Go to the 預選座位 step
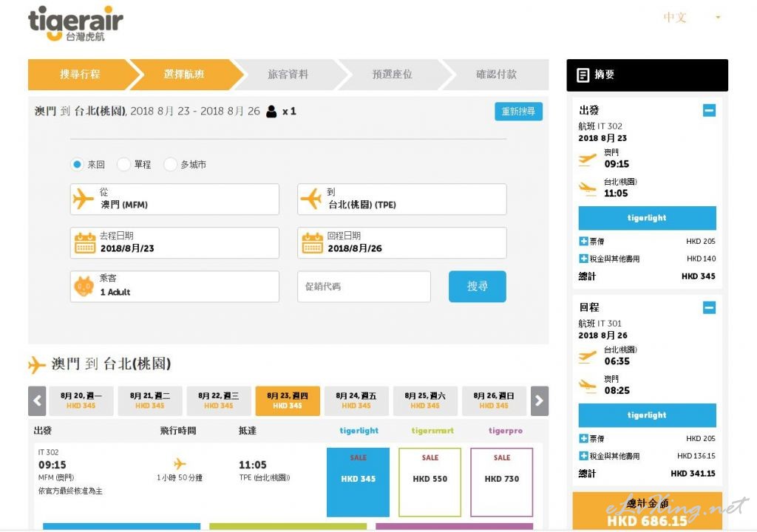The image size is (757, 532). [x=392, y=75]
